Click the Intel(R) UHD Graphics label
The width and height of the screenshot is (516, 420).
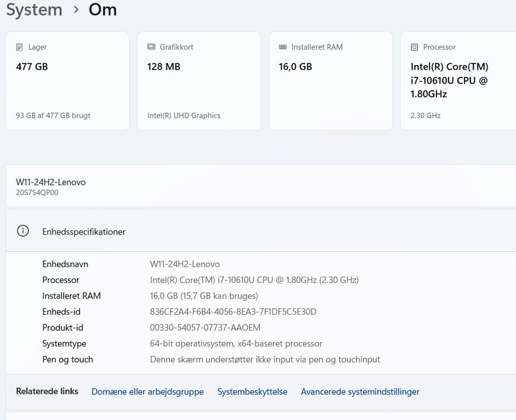coord(184,115)
